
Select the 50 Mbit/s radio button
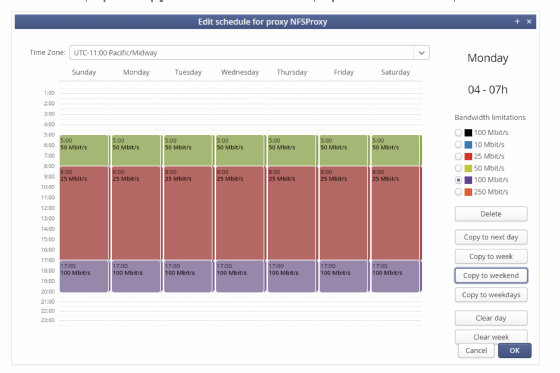click(458, 168)
